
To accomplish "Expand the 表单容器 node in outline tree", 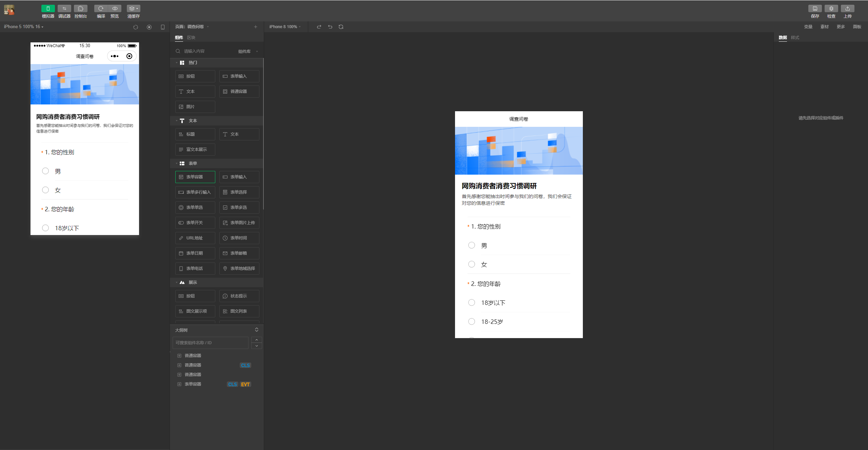I will (x=179, y=384).
